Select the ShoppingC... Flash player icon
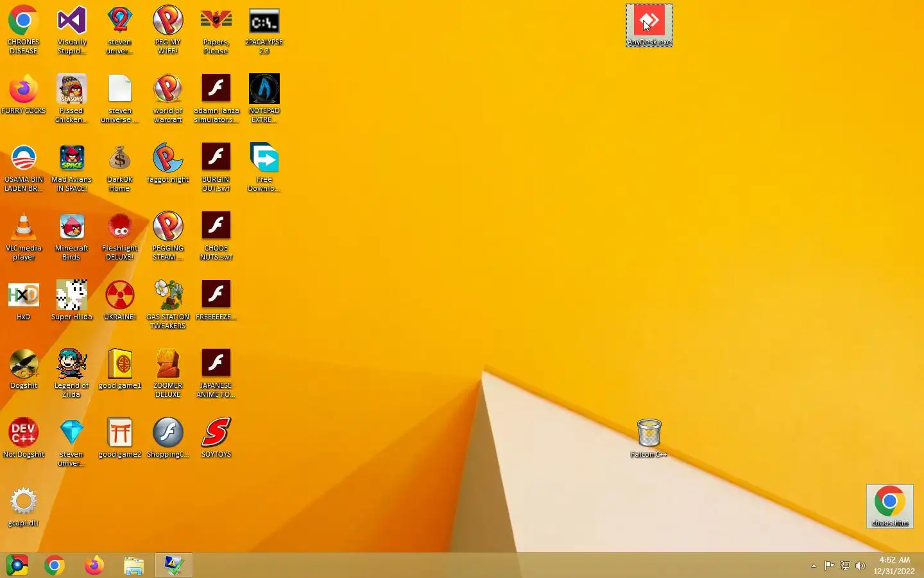 click(x=168, y=437)
